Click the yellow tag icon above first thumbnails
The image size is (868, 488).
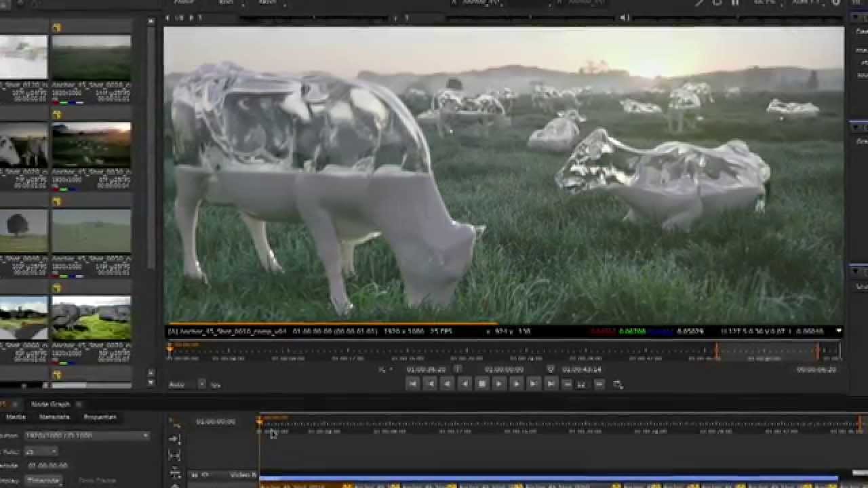point(57,28)
